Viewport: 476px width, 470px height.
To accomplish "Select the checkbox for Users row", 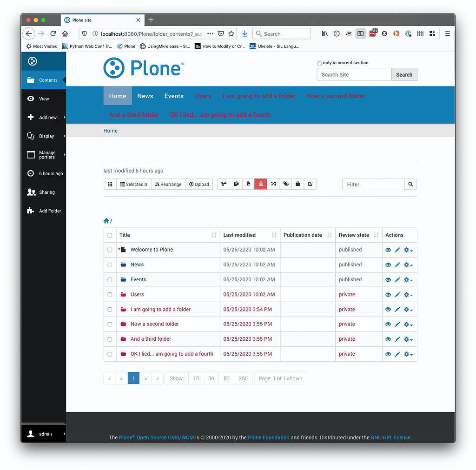I will (110, 294).
